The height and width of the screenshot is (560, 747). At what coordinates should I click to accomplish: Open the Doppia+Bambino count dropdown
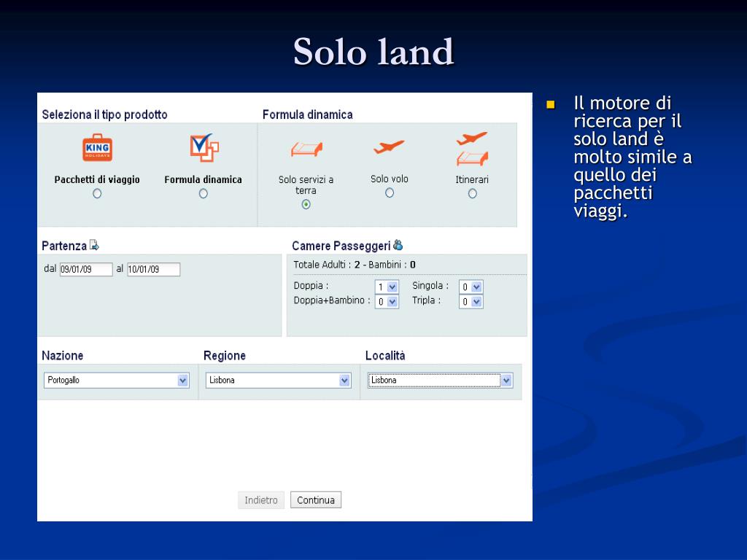(387, 301)
